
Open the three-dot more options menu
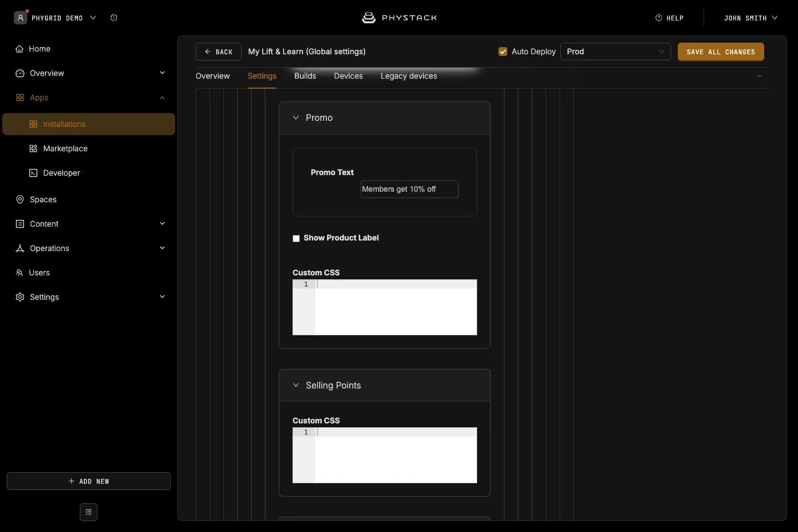click(760, 76)
